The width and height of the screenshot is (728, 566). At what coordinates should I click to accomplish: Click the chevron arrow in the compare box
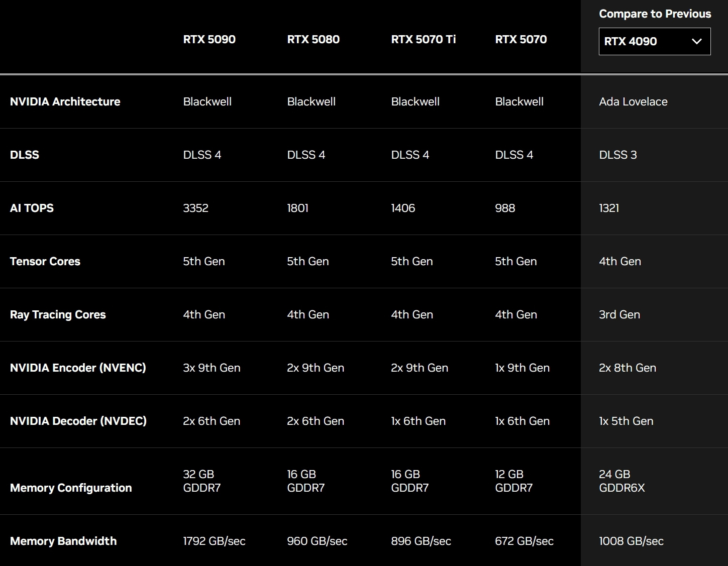(696, 41)
